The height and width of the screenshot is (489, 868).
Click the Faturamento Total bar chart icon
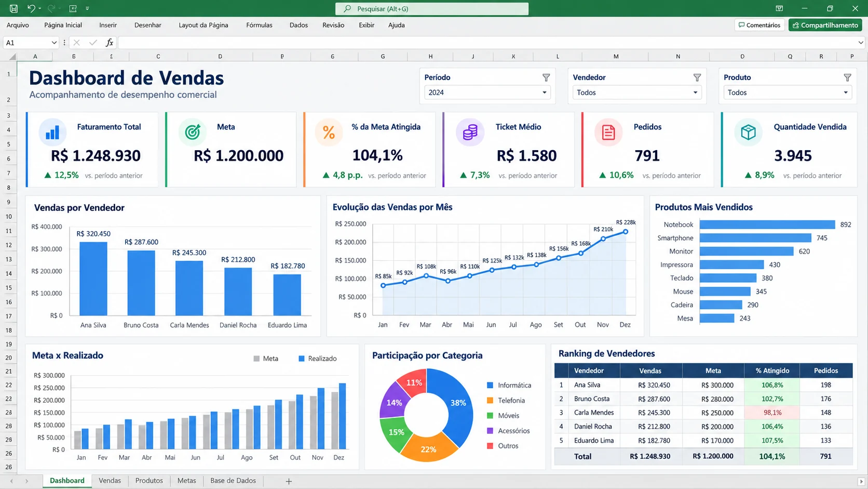pyautogui.click(x=52, y=133)
